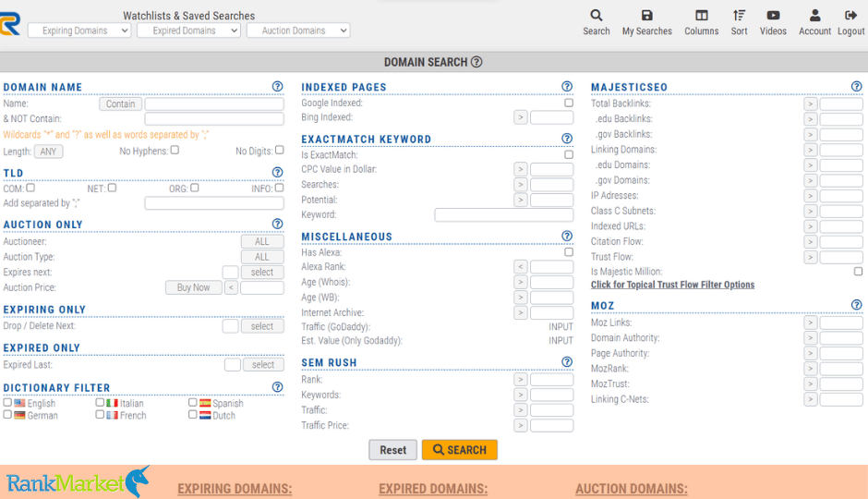Open help icon for SEM Rush section
868x499 pixels.
point(567,361)
